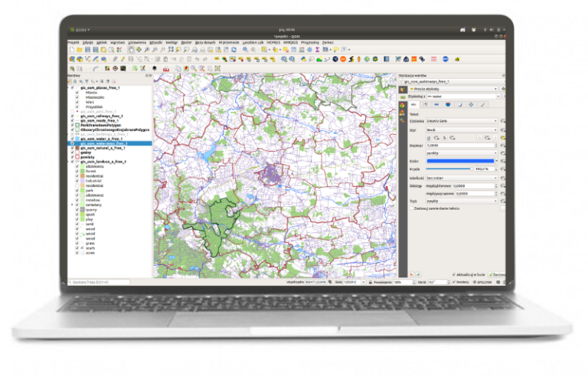Click the Refresh map arrows icon
This screenshot has height=377, width=588.
click(234, 50)
